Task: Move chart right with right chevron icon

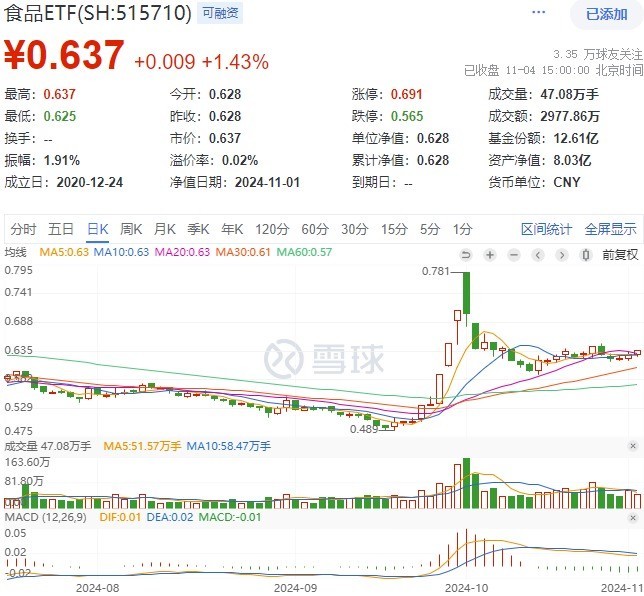Action: tap(562, 255)
